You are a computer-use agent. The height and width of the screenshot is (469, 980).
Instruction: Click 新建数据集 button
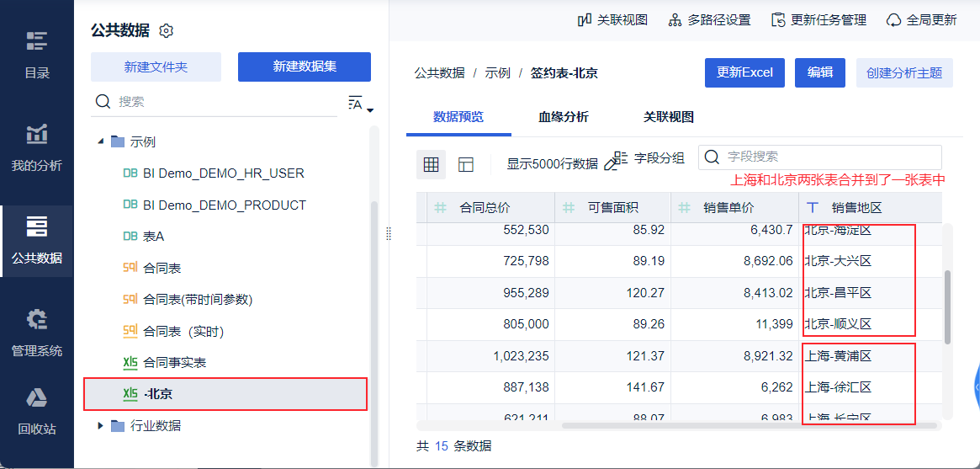pos(305,67)
